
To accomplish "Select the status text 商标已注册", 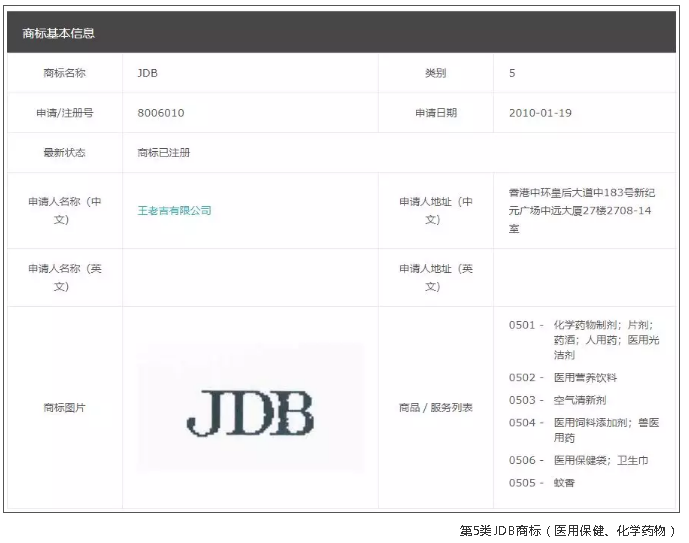I will [x=163, y=153].
